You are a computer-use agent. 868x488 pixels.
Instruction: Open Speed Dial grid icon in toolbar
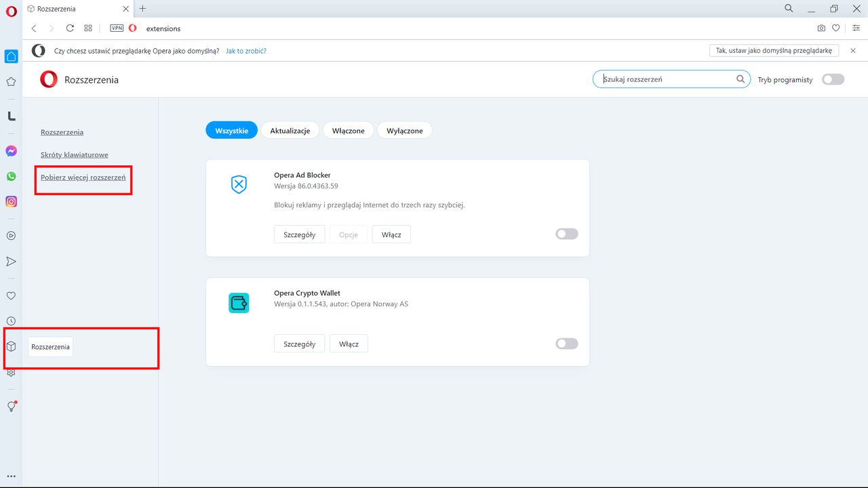pos(88,28)
